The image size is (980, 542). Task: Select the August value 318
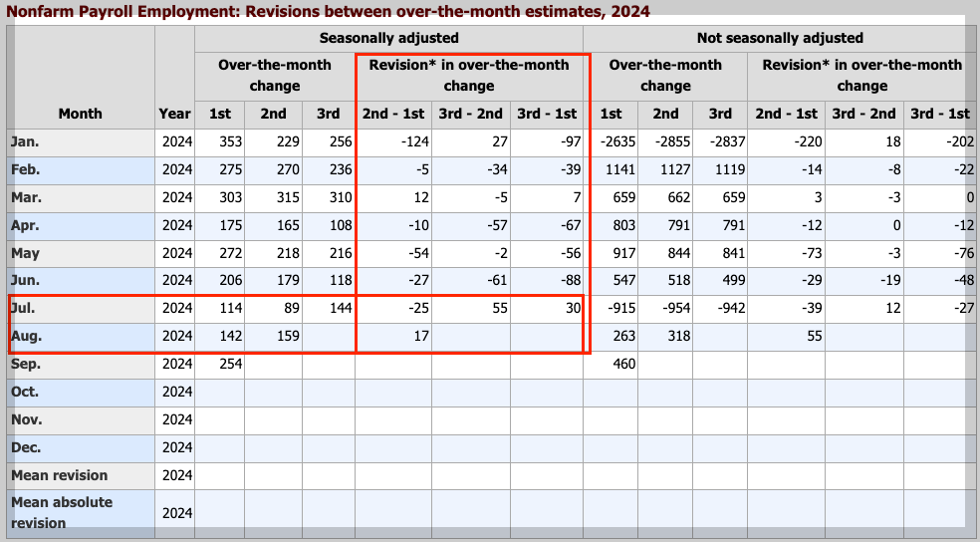pos(679,337)
